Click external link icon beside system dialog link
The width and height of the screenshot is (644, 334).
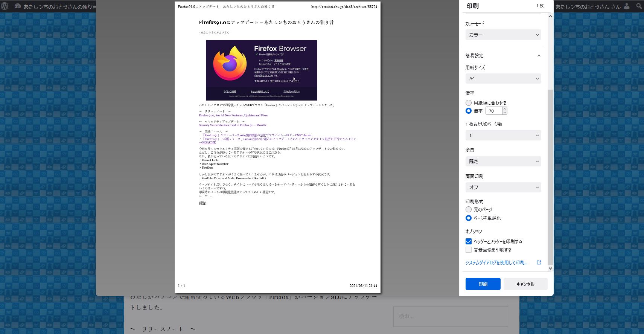(x=539, y=262)
